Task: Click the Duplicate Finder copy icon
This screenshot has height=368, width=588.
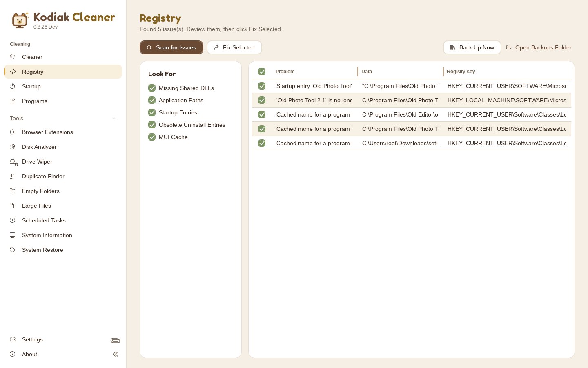Action: click(x=13, y=176)
